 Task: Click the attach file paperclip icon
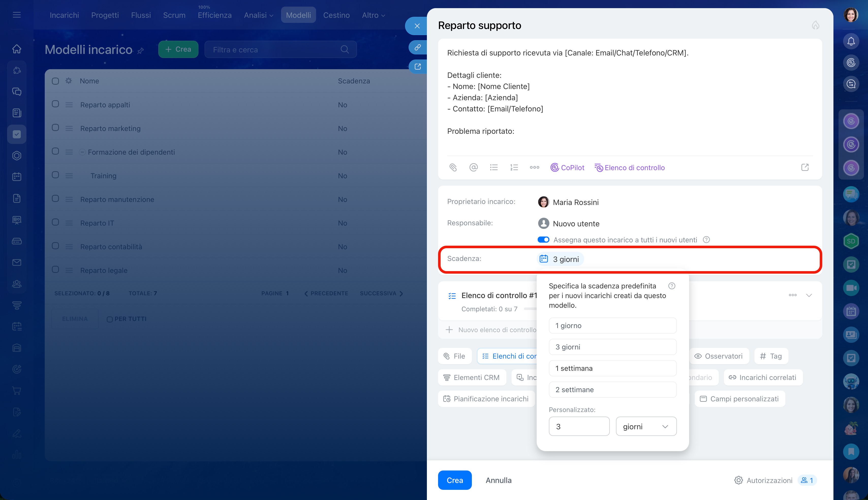453,168
